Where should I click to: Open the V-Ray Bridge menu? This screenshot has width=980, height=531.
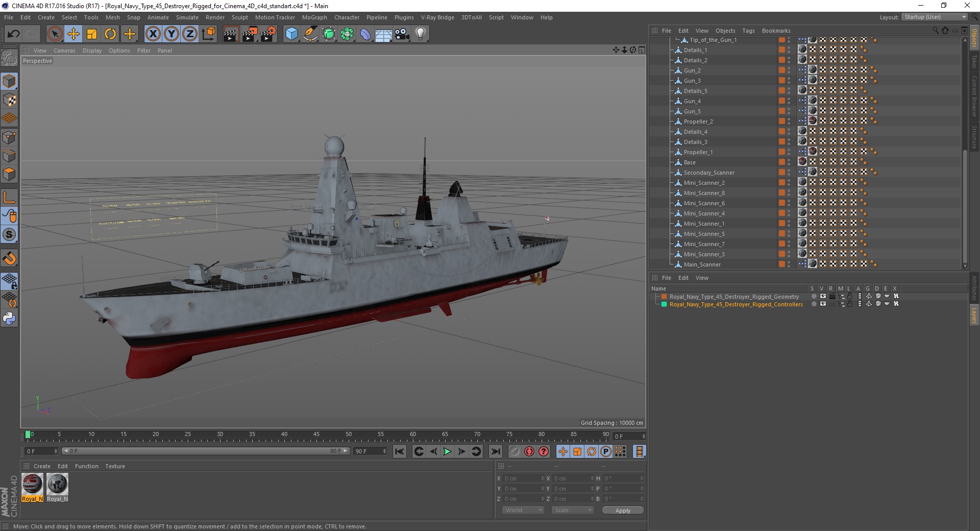point(437,17)
